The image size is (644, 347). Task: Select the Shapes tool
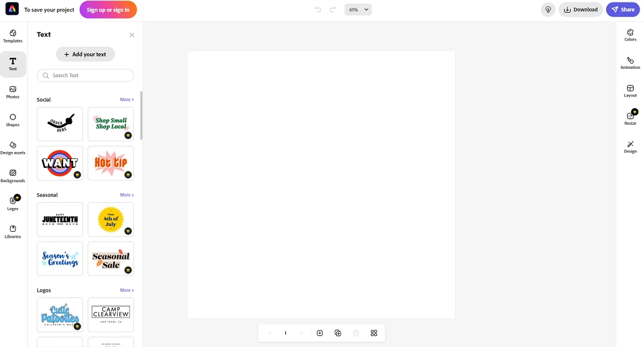[13, 120]
